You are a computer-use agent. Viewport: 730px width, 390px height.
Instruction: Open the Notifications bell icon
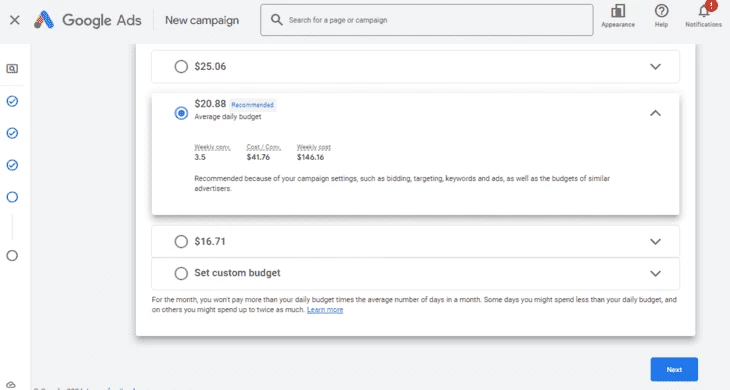[704, 15]
